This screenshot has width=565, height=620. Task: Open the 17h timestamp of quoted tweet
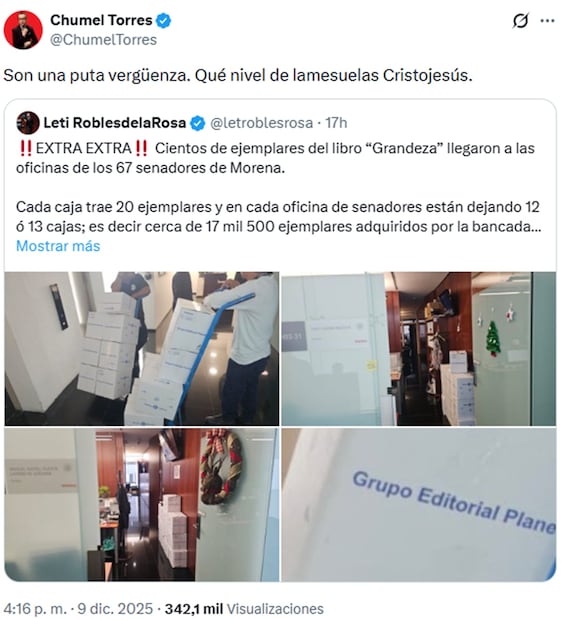[x=336, y=123]
